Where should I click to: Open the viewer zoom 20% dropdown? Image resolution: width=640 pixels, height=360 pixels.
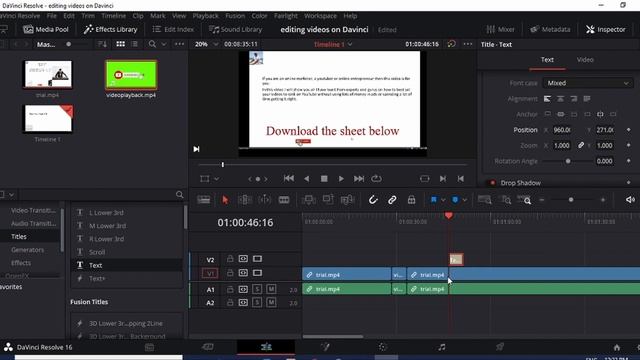[x=206, y=44]
